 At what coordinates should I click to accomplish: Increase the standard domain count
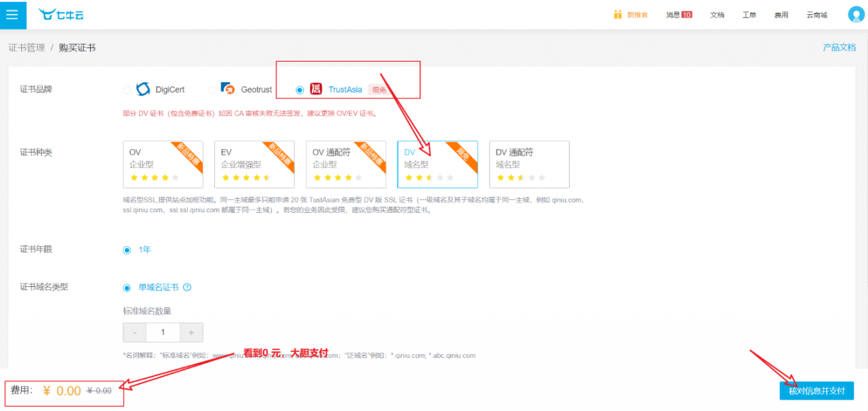(x=191, y=332)
